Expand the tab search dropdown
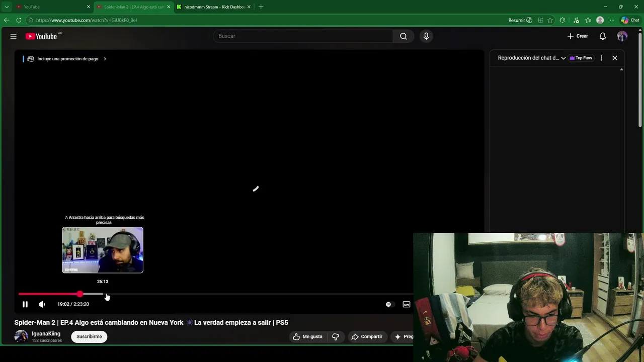 [x=7, y=7]
